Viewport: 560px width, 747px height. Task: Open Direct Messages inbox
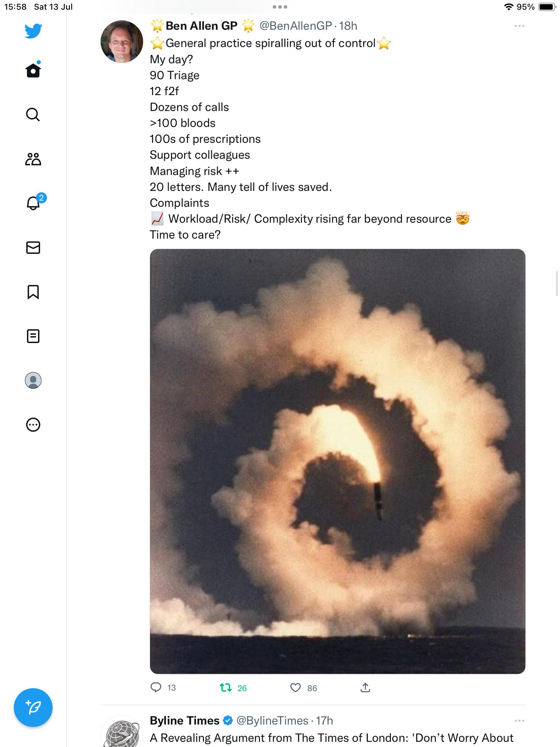pos(33,248)
